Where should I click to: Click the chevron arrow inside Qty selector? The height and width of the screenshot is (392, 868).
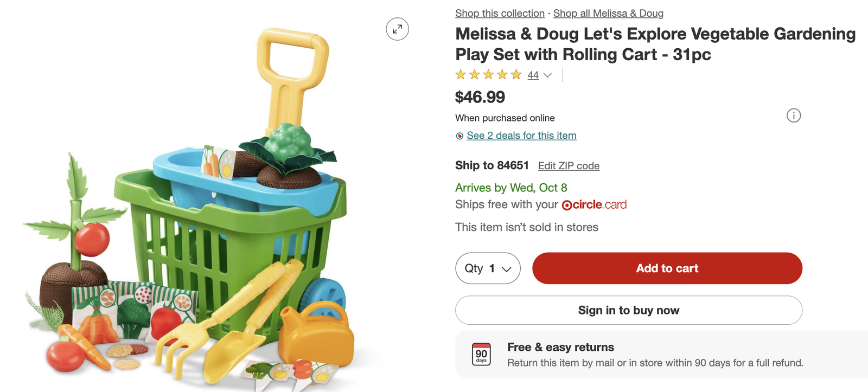[507, 269]
